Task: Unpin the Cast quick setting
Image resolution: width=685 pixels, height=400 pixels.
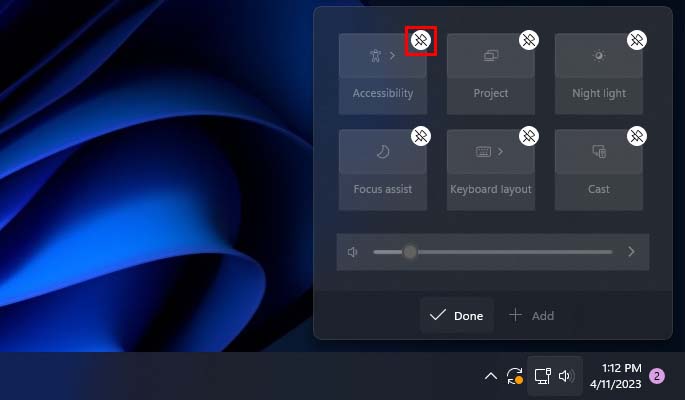Action: (637, 136)
